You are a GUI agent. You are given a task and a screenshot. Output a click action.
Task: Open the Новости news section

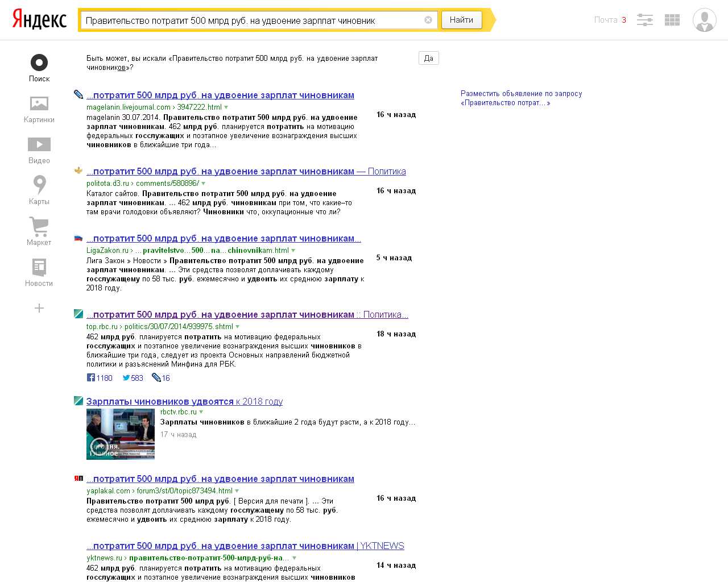coord(39,272)
